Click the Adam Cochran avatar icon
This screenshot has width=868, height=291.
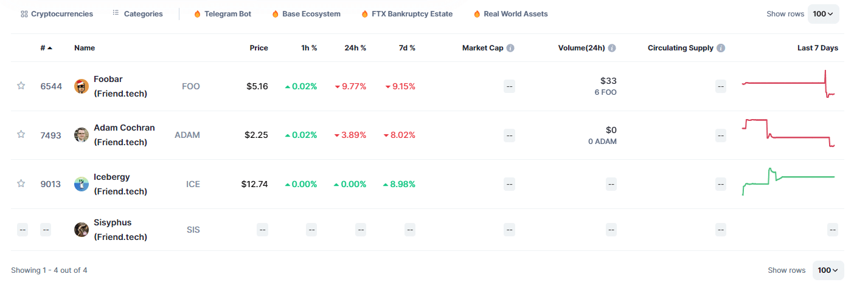(82, 135)
